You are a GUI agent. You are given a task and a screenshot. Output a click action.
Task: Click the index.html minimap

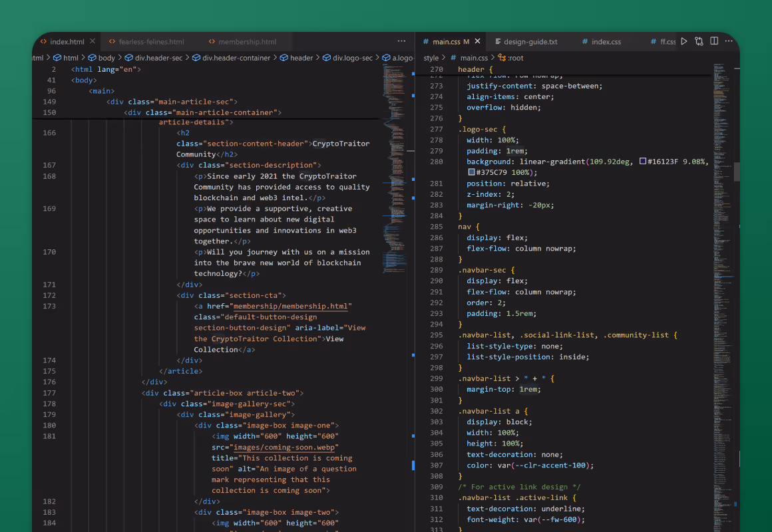[395, 168]
